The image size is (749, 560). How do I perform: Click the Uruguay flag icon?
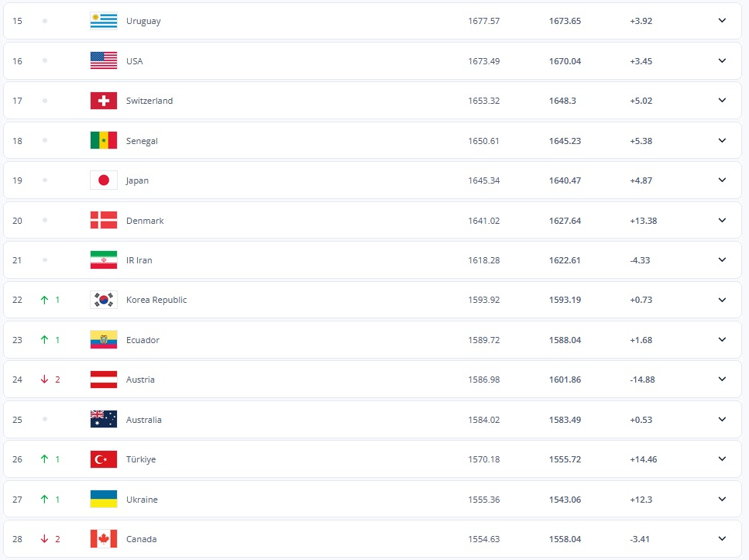point(103,21)
